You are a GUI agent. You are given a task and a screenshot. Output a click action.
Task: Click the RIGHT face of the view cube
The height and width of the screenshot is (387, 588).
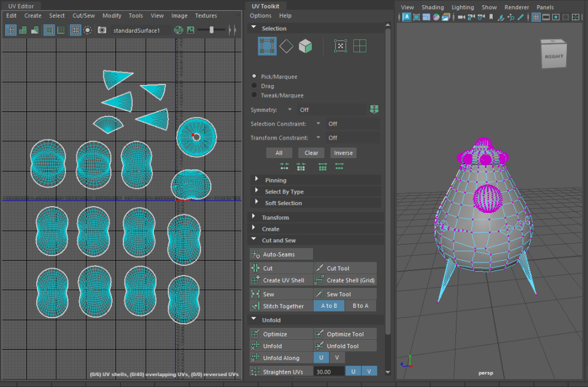pyautogui.click(x=554, y=56)
